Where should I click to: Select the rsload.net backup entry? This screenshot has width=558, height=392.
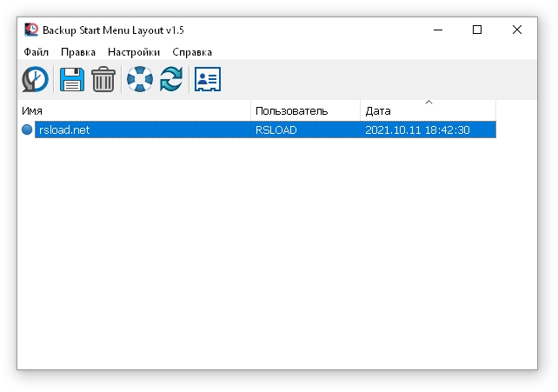65,130
